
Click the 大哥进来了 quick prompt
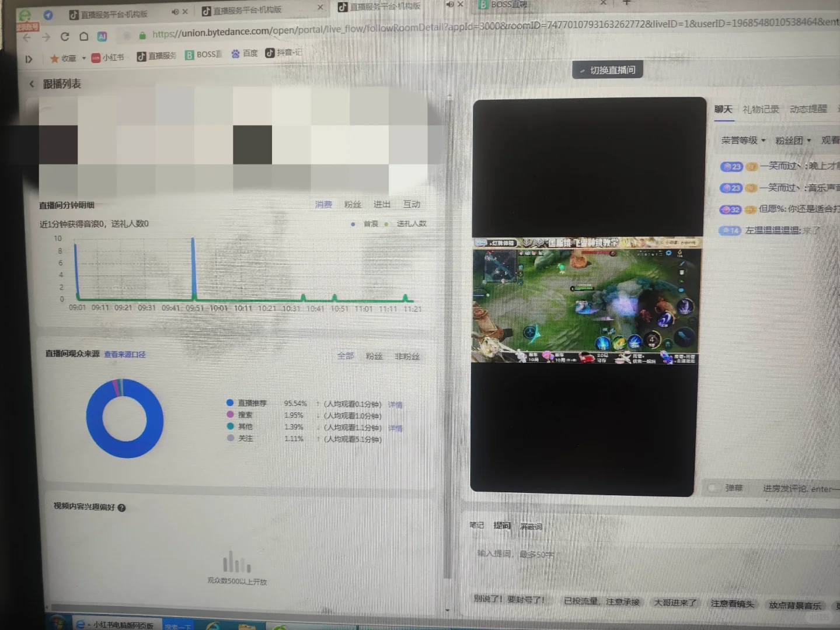coord(675,603)
